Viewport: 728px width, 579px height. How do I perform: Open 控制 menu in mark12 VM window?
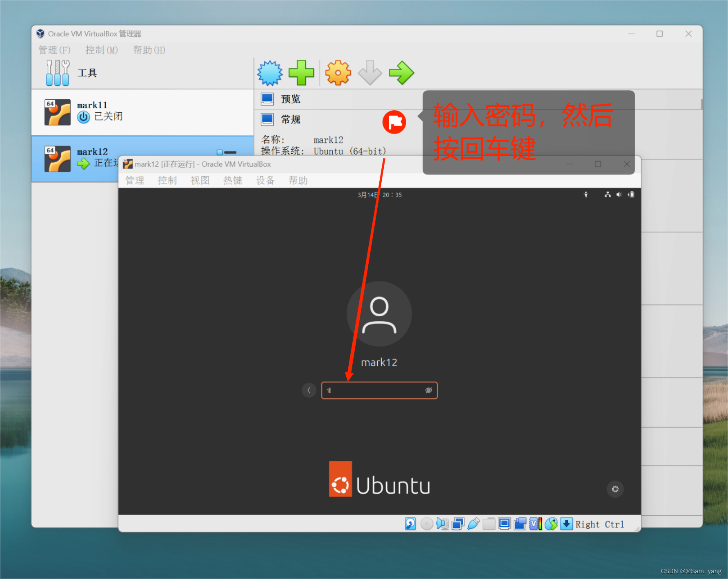click(x=167, y=181)
